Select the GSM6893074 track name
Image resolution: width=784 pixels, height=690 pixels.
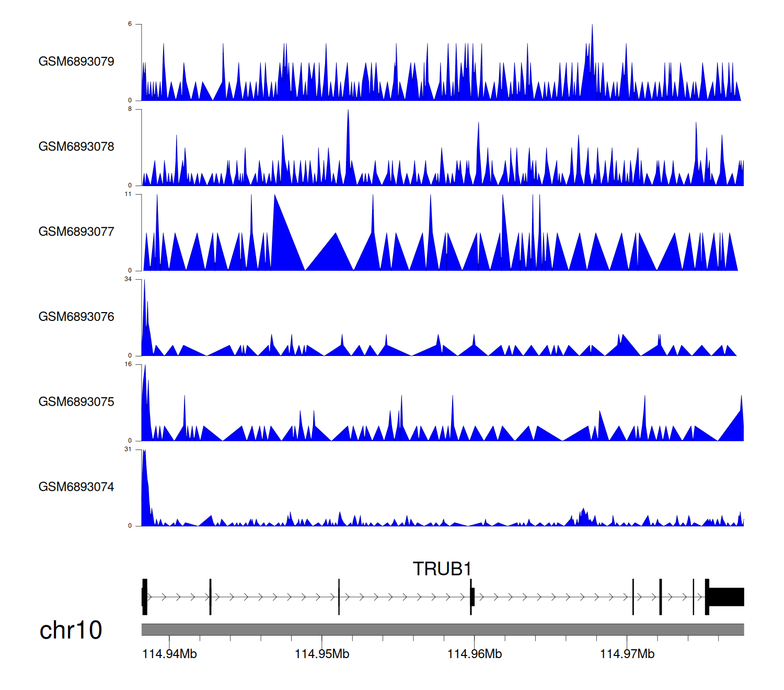pos(76,487)
